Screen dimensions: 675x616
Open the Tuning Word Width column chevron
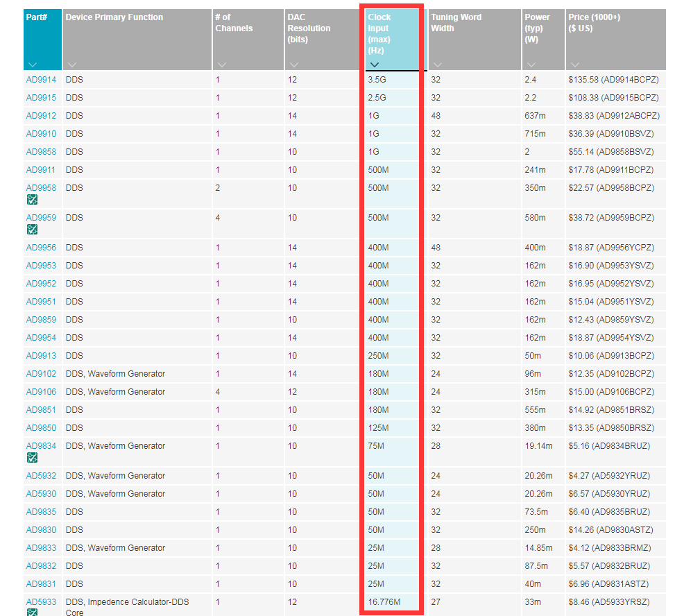[x=438, y=65]
